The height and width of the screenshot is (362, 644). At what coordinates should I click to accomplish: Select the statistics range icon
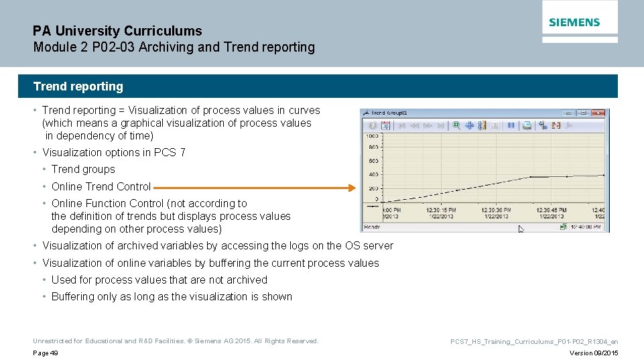[556, 126]
